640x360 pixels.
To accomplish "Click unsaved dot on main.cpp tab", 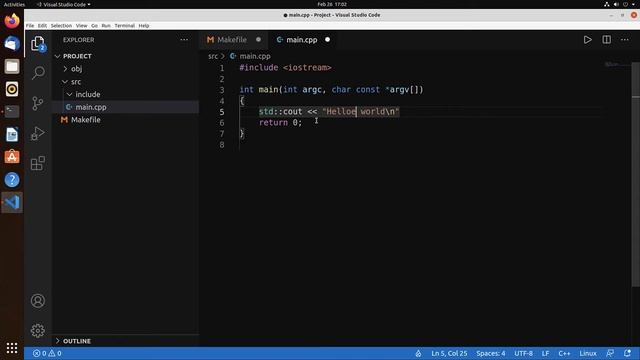I will (327, 40).
